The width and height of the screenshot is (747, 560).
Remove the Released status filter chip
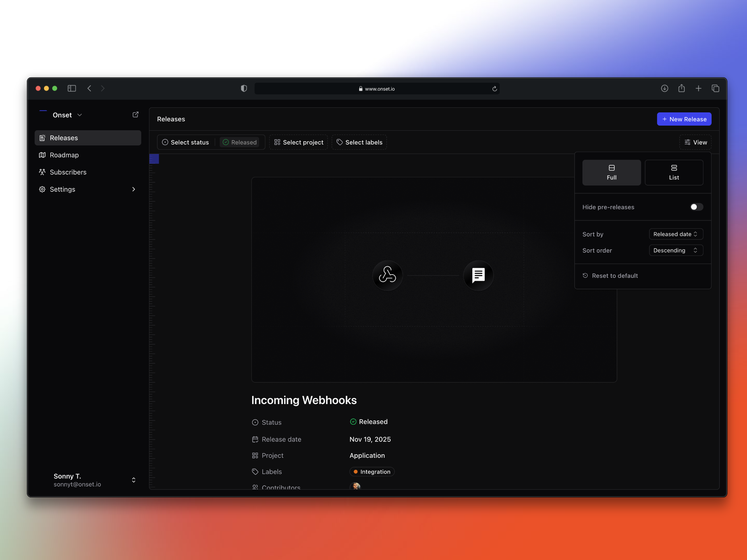(x=240, y=142)
